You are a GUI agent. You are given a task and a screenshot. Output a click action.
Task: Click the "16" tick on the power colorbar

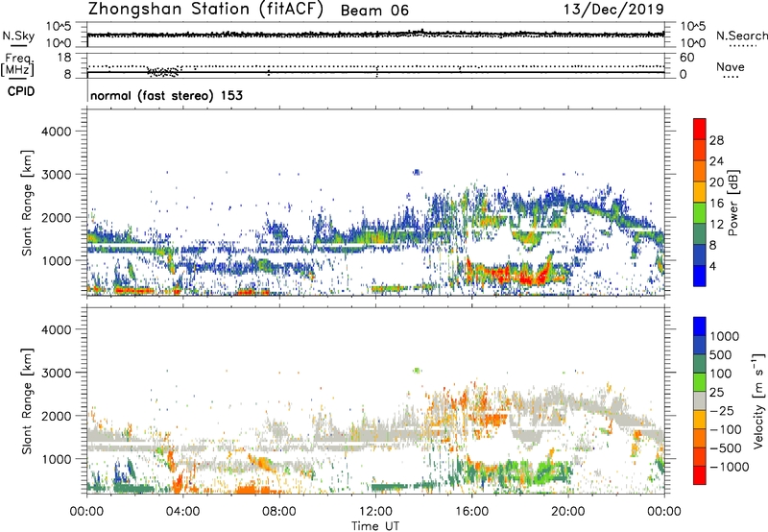tap(716, 204)
